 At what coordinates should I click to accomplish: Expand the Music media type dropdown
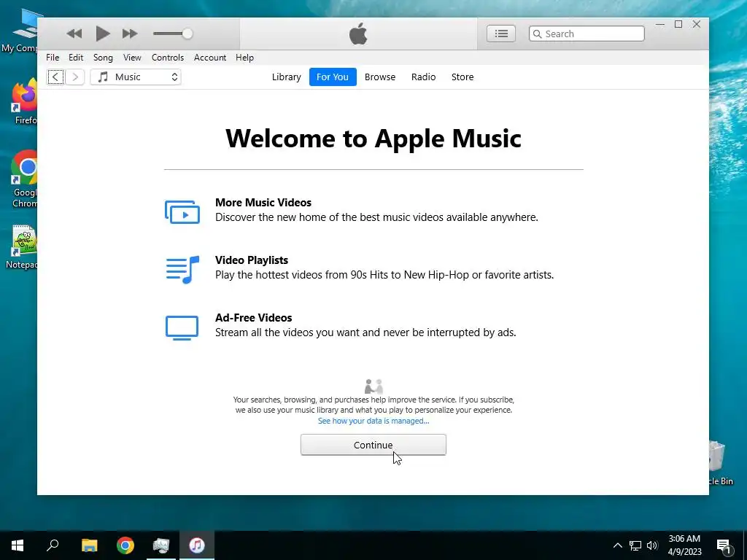[136, 77]
